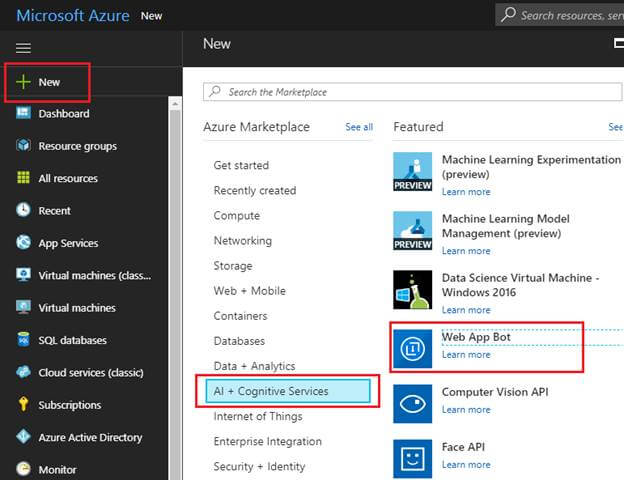
Task: Open Resource groups in sidebar
Action: 78,146
